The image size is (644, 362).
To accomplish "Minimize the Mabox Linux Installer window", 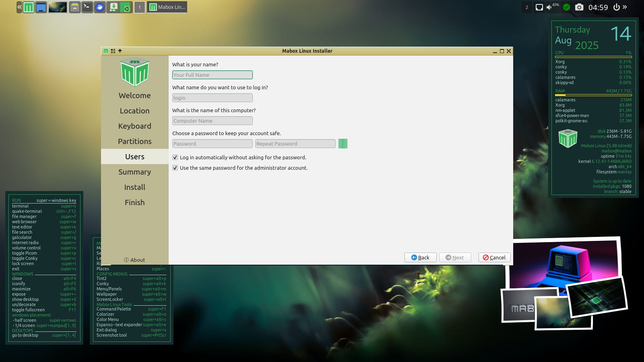I will [495, 51].
